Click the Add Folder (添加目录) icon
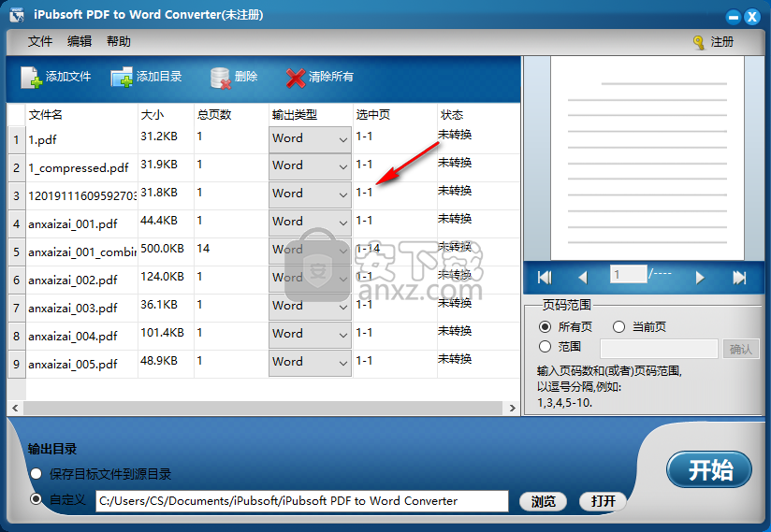The width and height of the screenshot is (771, 532). click(122, 77)
